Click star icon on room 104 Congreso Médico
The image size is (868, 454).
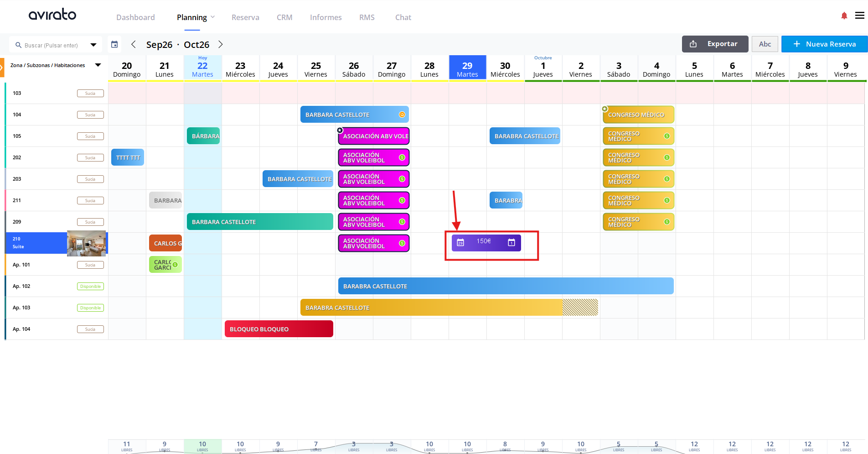pos(605,109)
